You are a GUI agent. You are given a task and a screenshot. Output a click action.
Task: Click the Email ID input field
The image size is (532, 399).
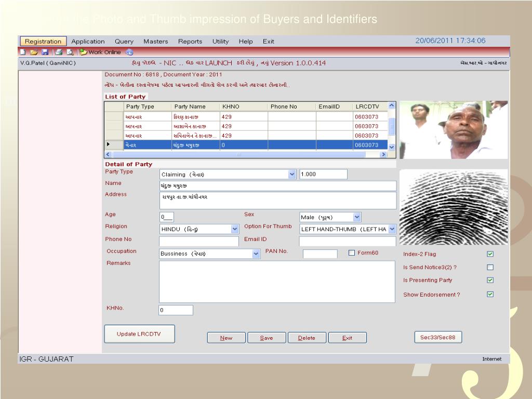click(x=348, y=241)
